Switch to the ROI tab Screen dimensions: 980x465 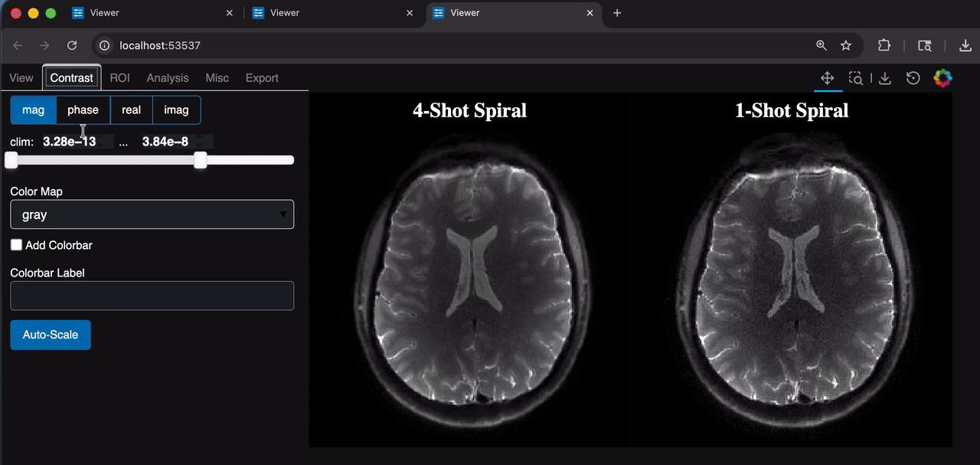coord(119,78)
